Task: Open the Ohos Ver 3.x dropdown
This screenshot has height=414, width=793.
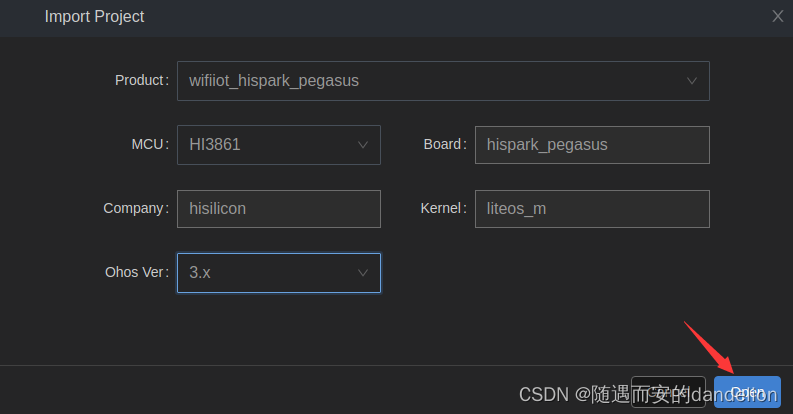Action: tap(279, 273)
